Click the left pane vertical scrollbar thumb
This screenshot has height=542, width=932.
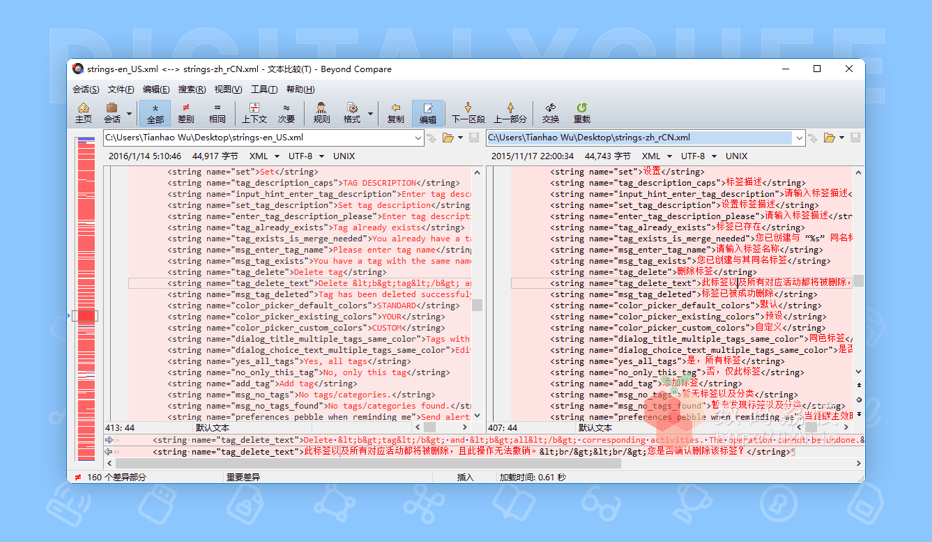click(x=477, y=305)
